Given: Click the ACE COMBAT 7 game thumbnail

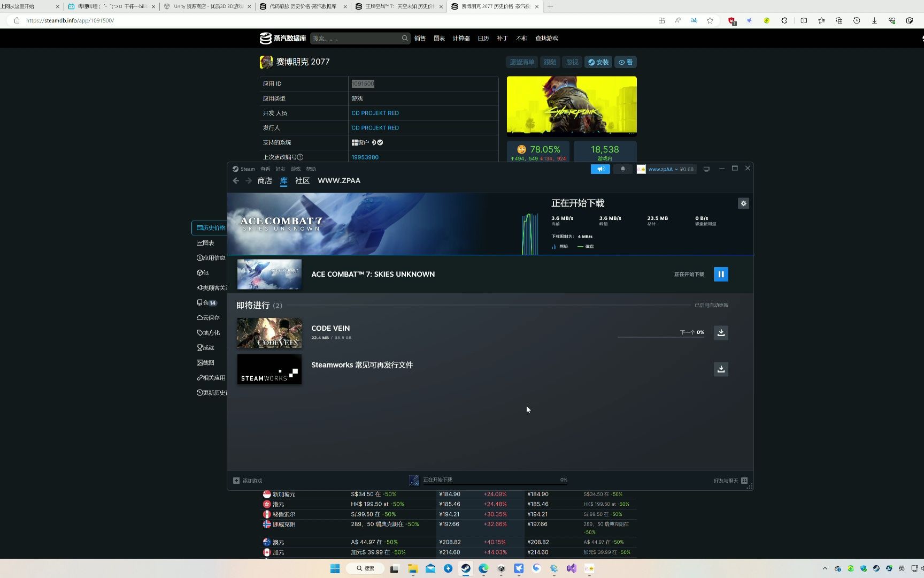Looking at the screenshot, I should click(x=269, y=274).
